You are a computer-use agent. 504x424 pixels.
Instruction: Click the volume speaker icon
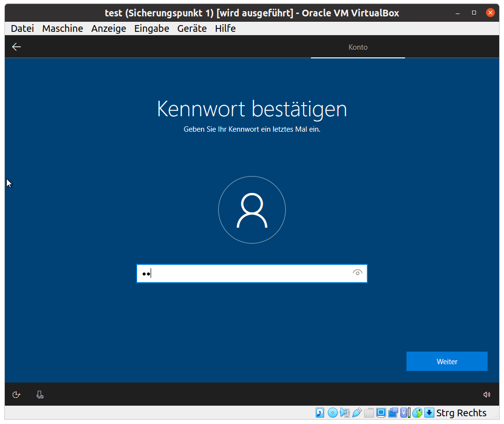487,395
